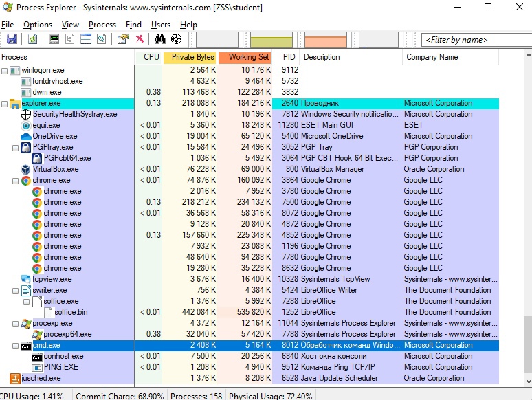Click the swriter.exe document icon

[26, 291]
